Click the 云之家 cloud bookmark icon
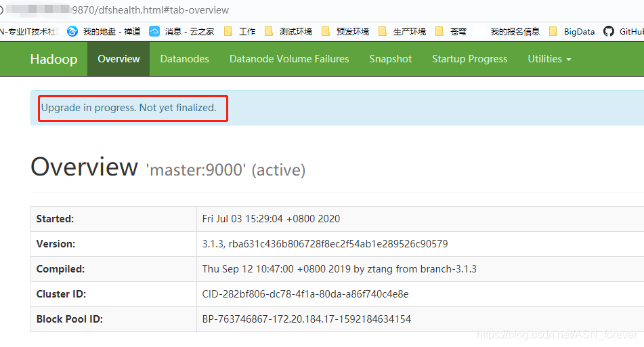Image resolution: width=644 pixels, height=347 pixels. click(154, 31)
